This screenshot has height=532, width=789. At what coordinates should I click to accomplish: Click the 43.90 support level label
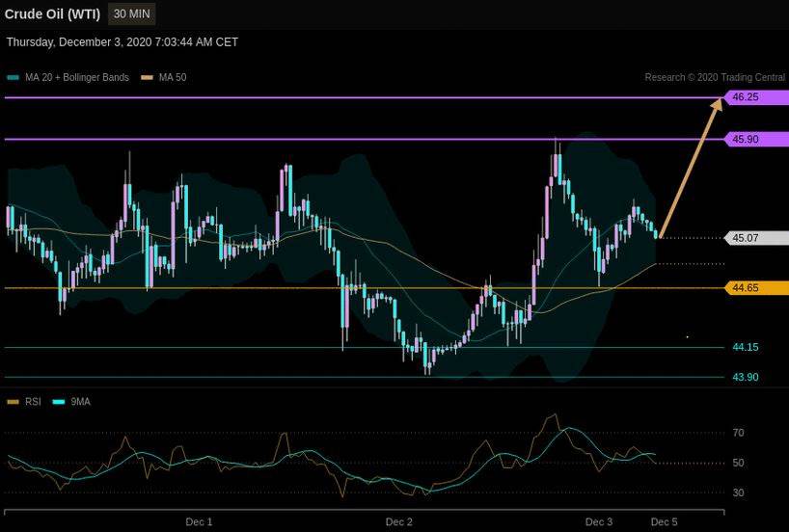(746, 377)
